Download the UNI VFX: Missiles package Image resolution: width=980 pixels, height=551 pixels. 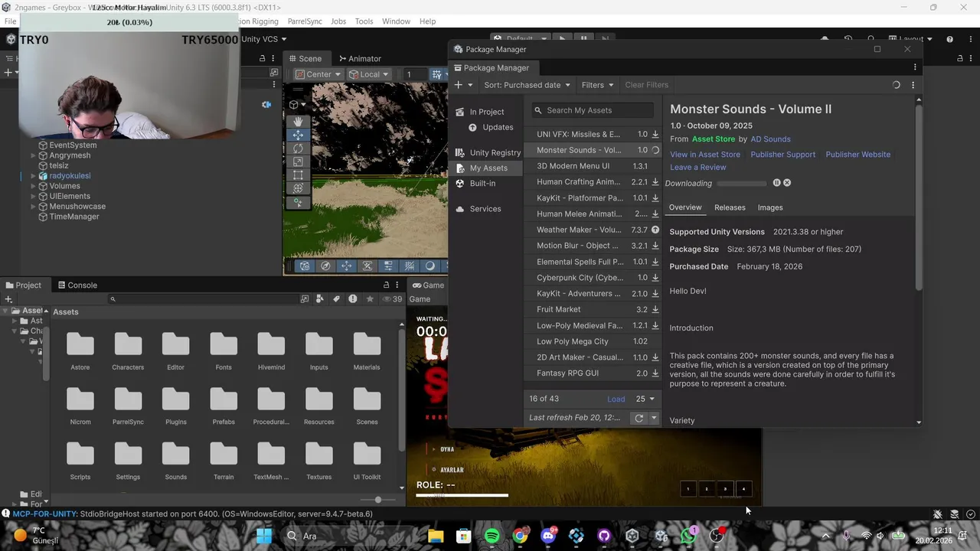655,134
